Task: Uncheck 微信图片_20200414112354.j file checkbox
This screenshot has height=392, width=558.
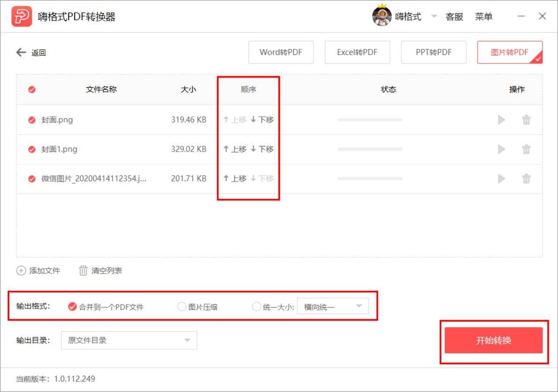Action: coord(31,178)
